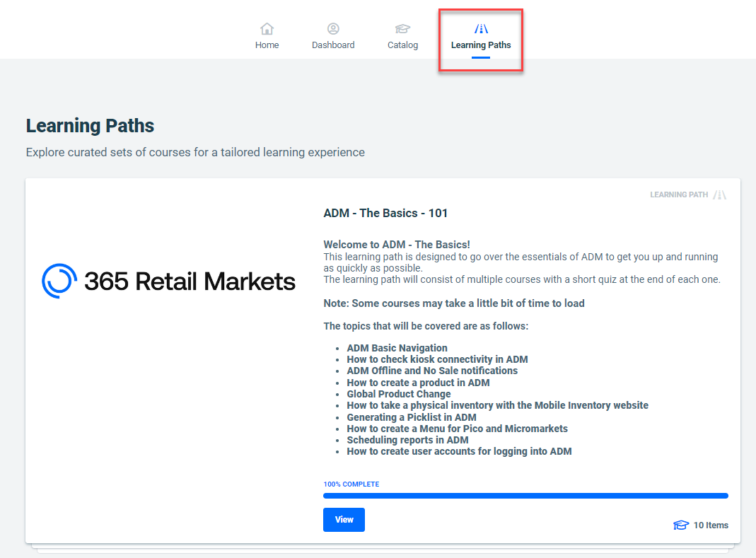Click 'The topics that will be covered' line
Image resolution: width=756 pixels, height=558 pixels.
click(426, 327)
